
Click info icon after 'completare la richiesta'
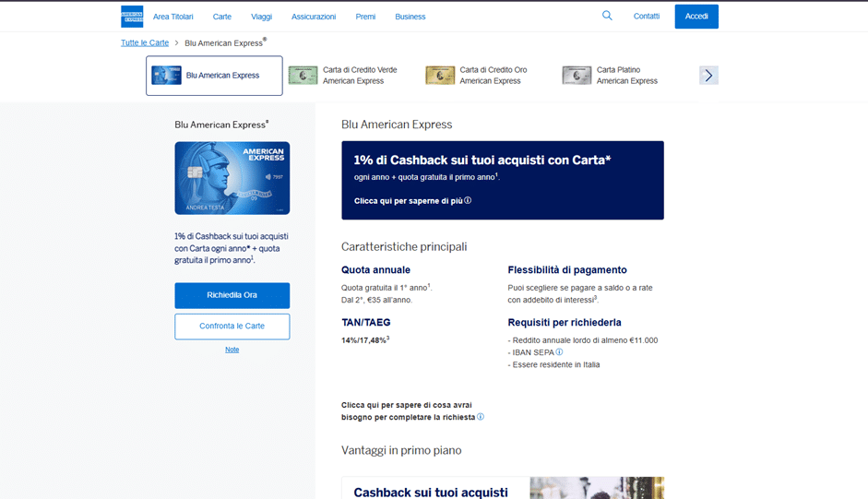[481, 417]
